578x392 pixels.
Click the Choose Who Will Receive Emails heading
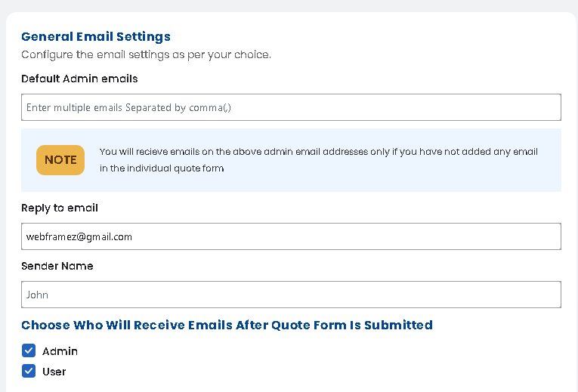click(227, 325)
